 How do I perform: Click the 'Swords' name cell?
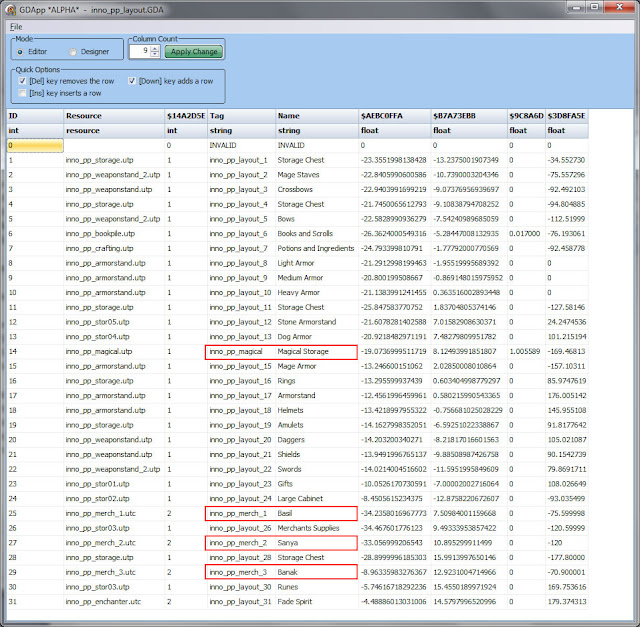coord(317,469)
